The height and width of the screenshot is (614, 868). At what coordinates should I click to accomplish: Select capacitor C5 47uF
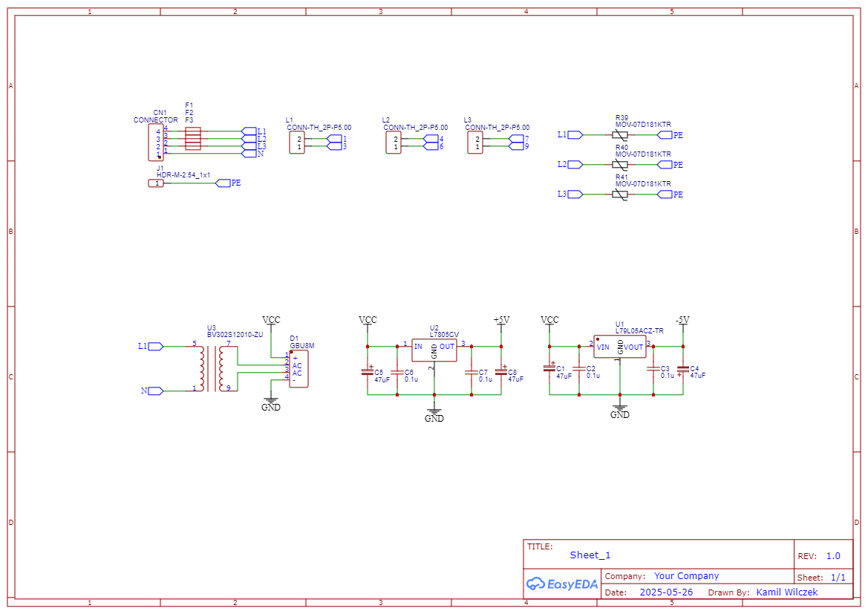point(368,372)
